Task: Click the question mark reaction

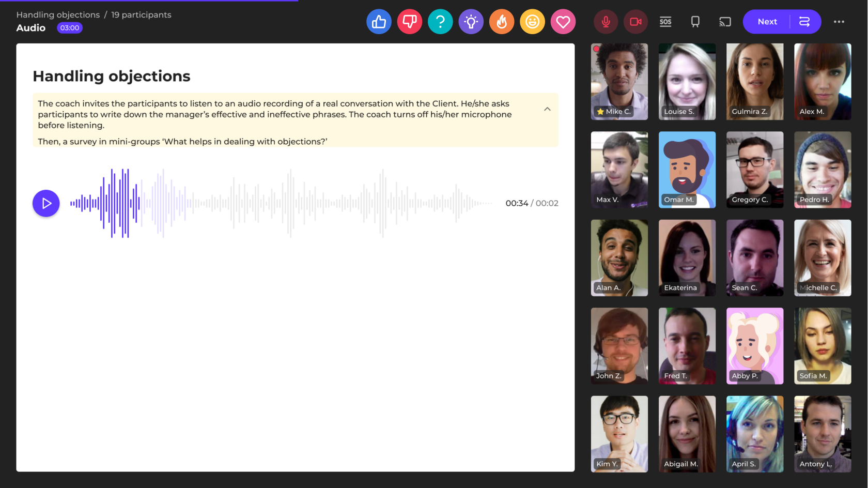Action: [440, 22]
